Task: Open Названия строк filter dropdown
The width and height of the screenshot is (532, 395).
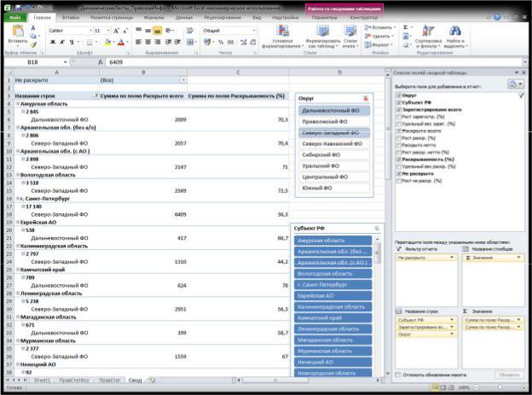Action: coord(95,96)
